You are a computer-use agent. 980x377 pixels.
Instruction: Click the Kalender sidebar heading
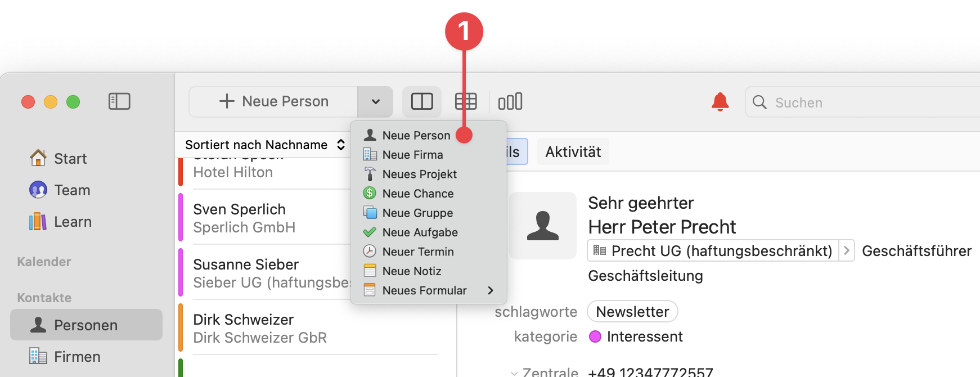[x=44, y=262]
